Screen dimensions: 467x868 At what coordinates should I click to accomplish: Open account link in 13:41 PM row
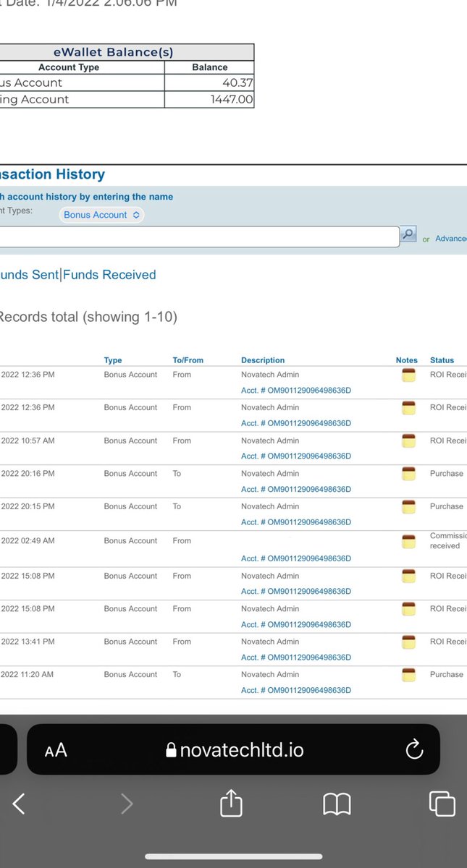tap(296, 658)
